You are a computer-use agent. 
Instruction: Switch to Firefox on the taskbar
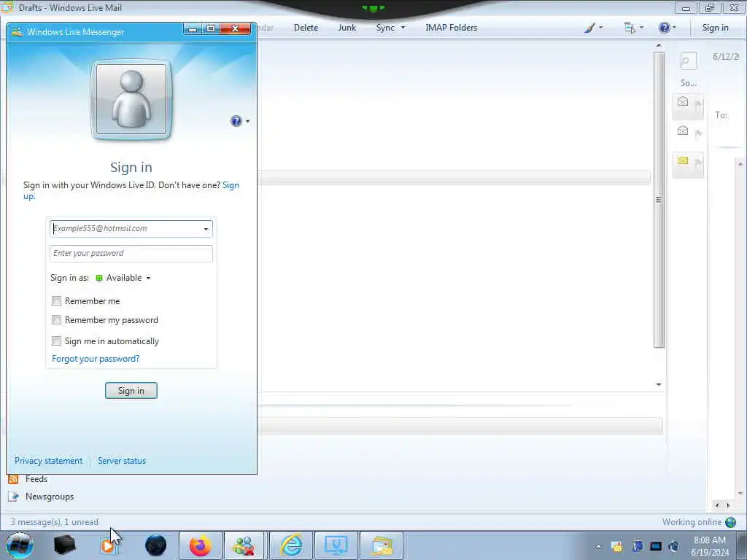tap(200, 545)
